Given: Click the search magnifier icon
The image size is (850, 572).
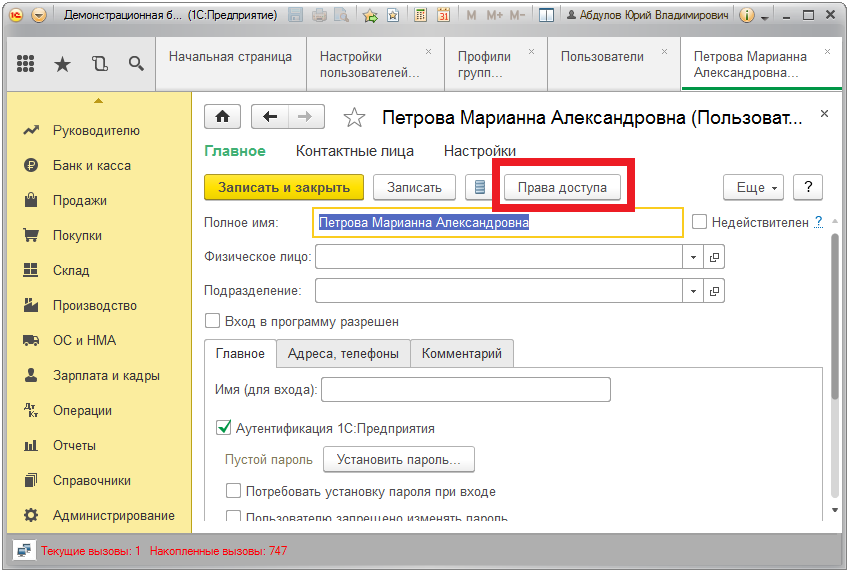Looking at the screenshot, I should pos(136,64).
